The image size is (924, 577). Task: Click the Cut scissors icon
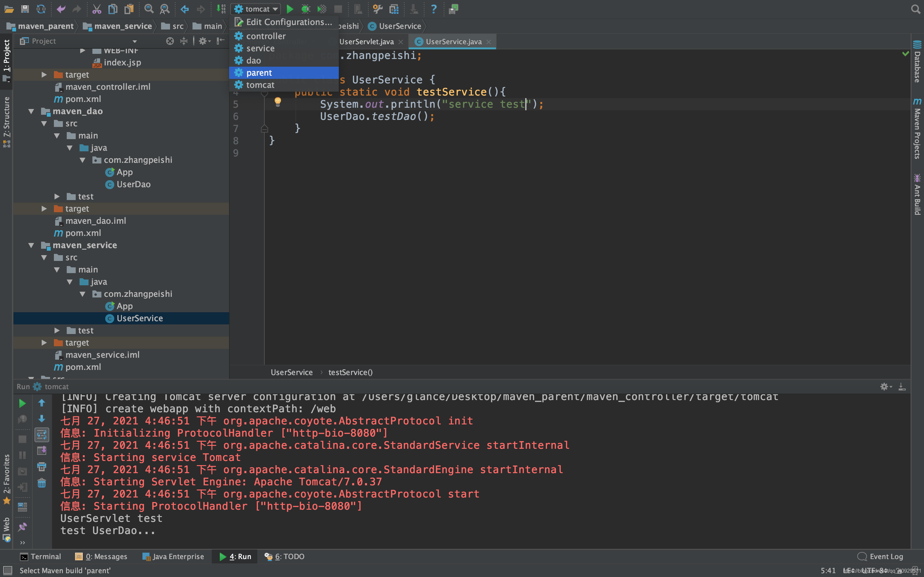(97, 9)
